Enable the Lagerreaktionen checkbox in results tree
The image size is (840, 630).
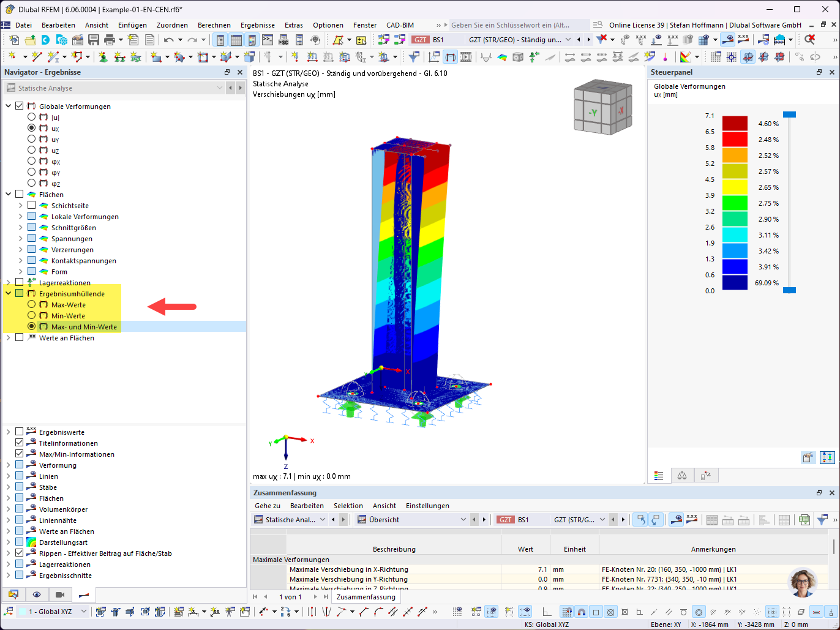(20, 283)
